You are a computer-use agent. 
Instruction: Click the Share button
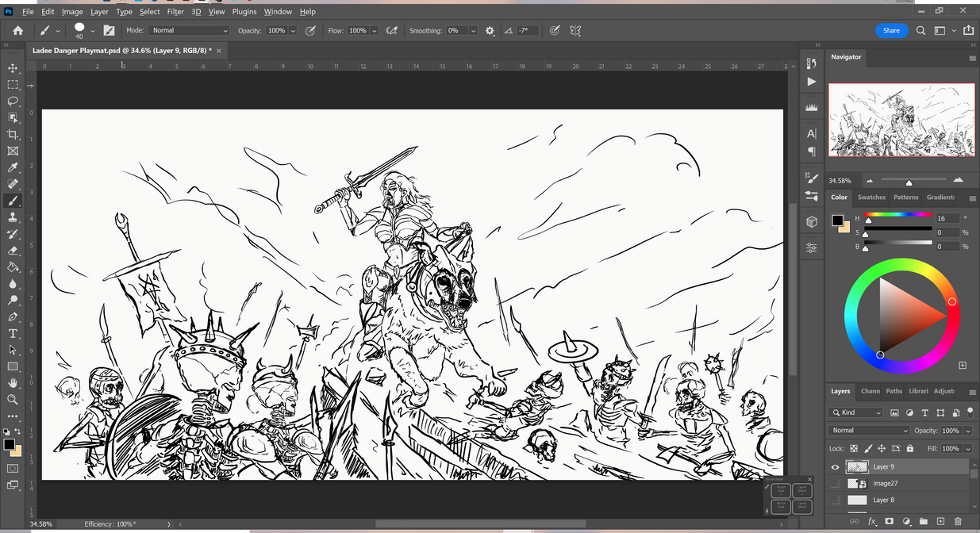click(x=891, y=30)
